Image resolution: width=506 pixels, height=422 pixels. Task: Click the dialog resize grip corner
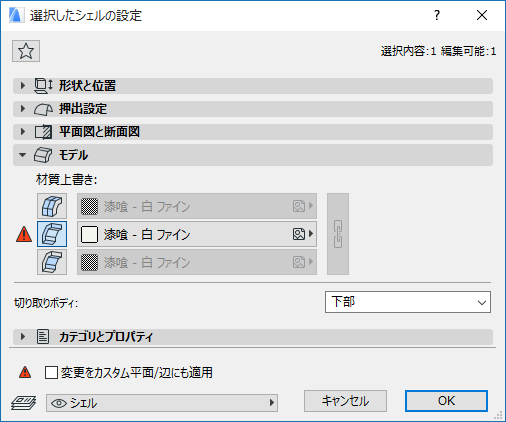coord(498,415)
